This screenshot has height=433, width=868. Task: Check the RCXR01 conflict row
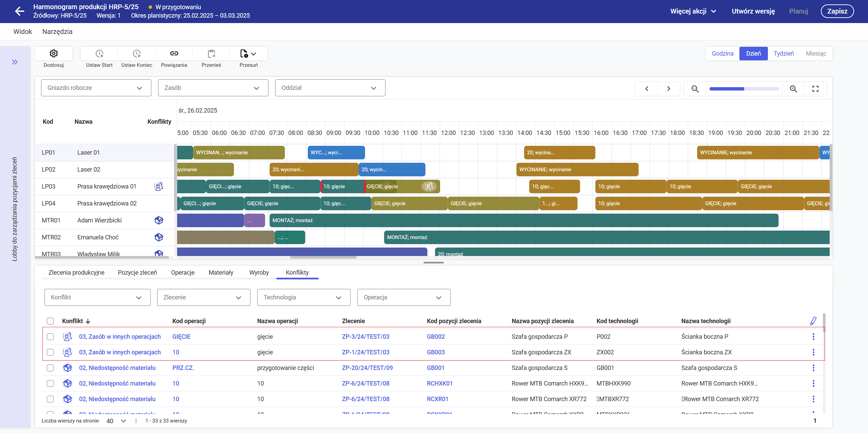(50, 399)
